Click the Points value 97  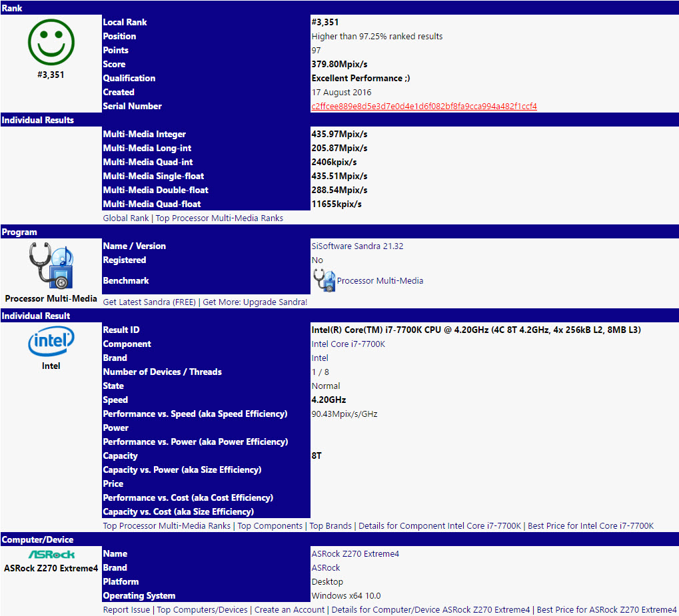(316, 50)
